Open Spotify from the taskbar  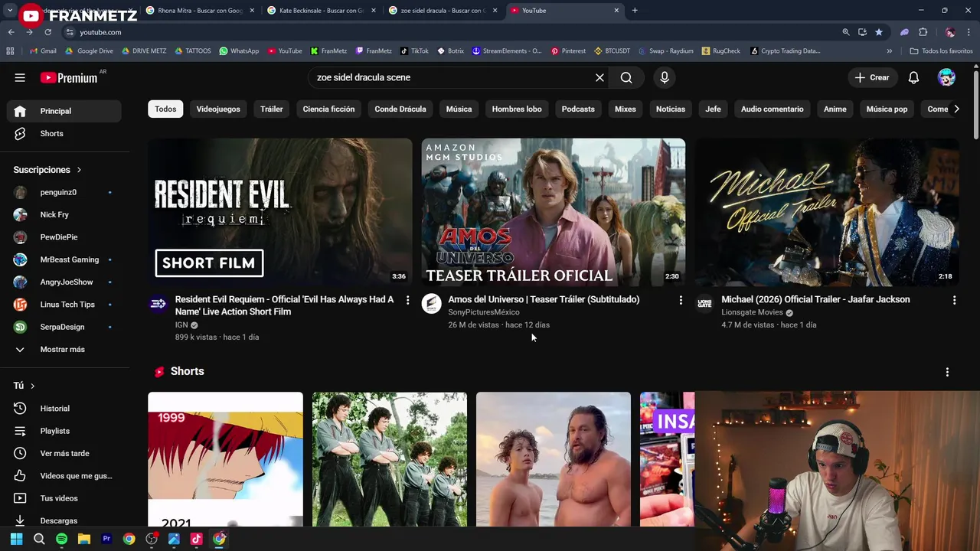61,539
